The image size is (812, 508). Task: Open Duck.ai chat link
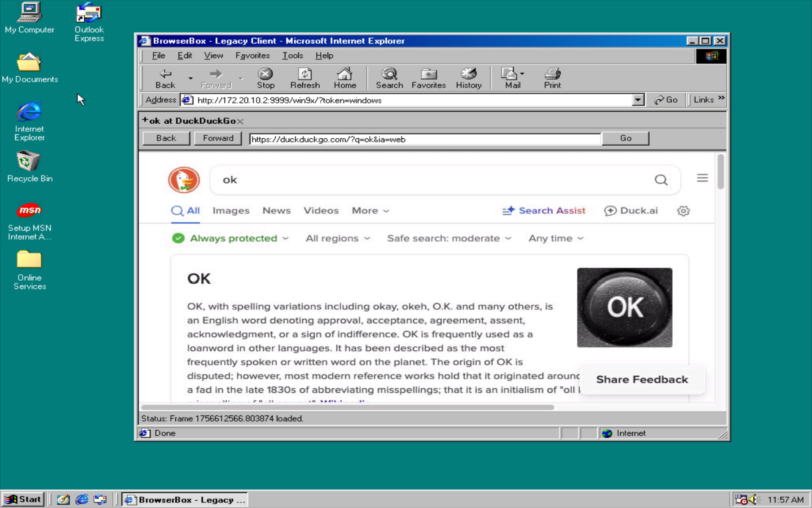[631, 211]
